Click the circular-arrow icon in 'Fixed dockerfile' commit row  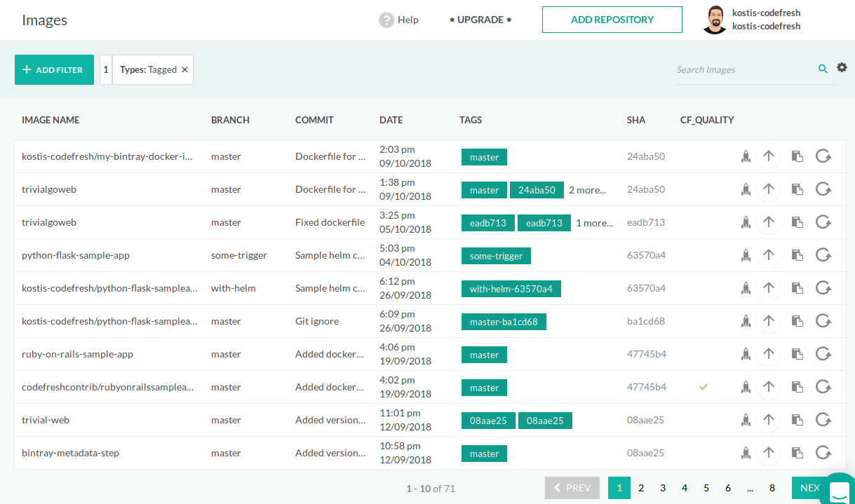823,222
